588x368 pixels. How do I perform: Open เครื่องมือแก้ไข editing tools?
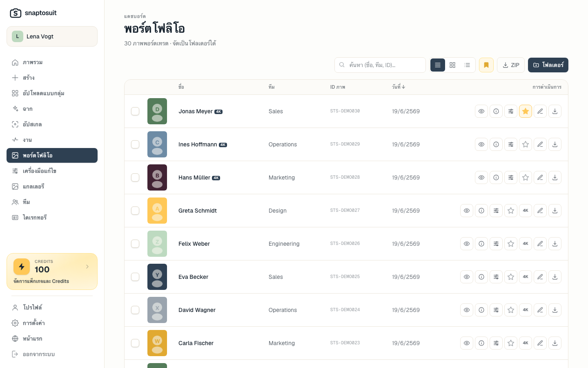click(52, 171)
